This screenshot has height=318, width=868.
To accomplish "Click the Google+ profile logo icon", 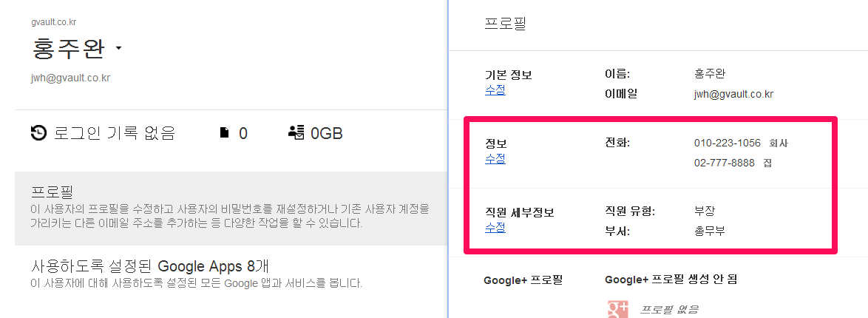I will [617, 309].
